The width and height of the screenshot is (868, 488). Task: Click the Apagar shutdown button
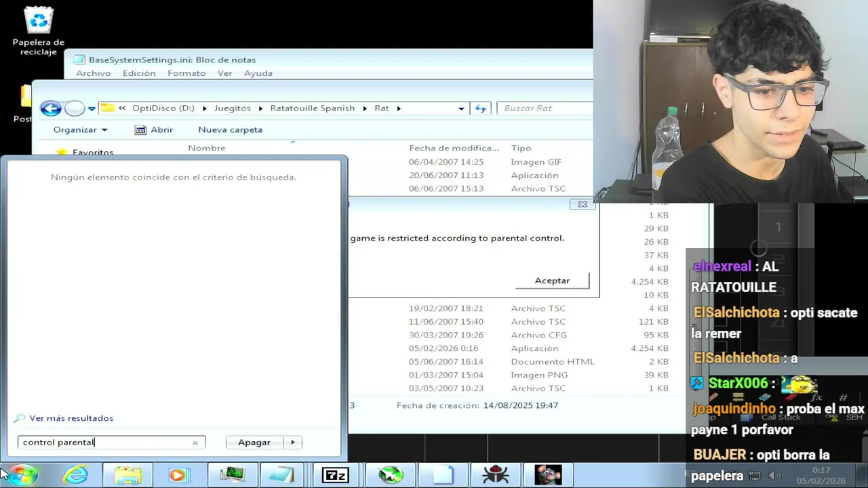tap(254, 442)
